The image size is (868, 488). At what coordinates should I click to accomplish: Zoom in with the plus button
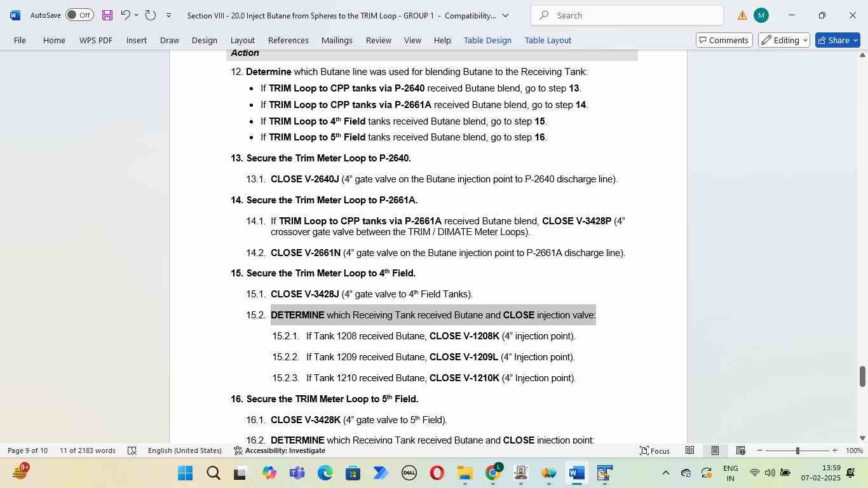point(834,451)
